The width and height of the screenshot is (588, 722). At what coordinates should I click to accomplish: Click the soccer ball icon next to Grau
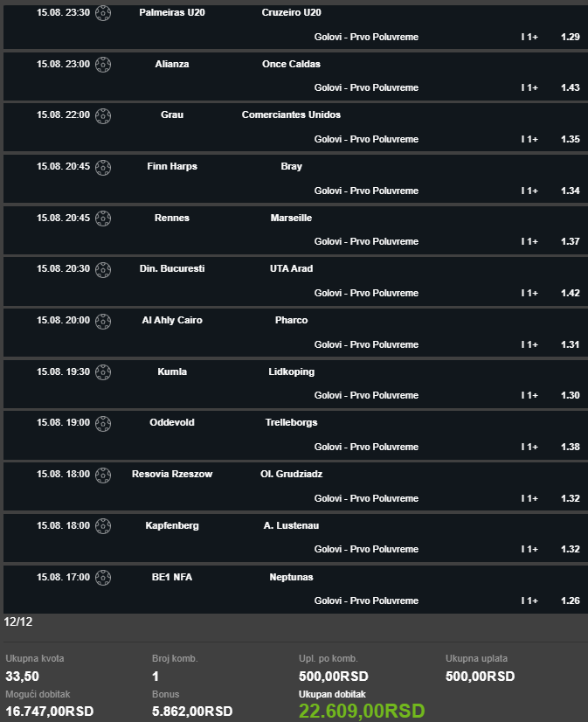(x=103, y=115)
